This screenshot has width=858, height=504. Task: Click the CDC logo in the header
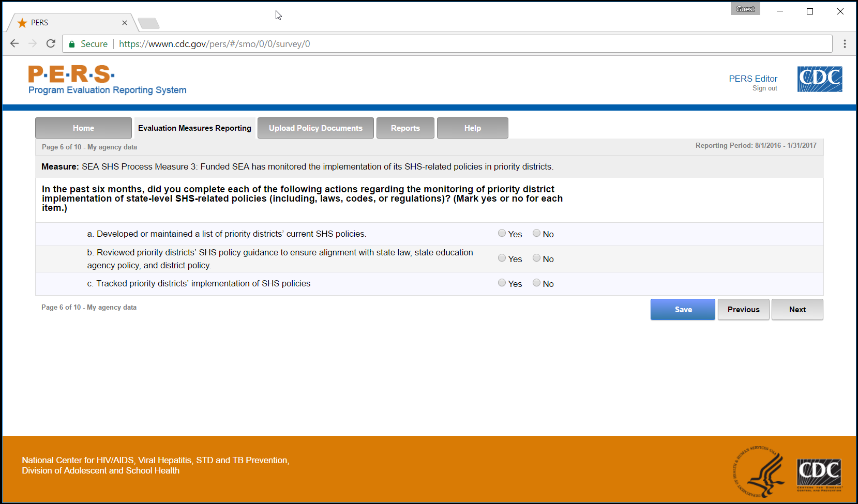coord(820,79)
